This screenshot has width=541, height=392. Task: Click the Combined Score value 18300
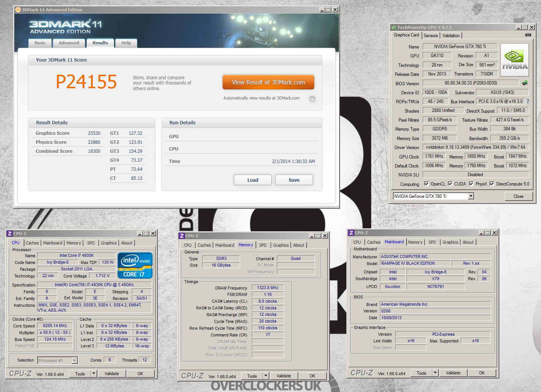coord(94,151)
